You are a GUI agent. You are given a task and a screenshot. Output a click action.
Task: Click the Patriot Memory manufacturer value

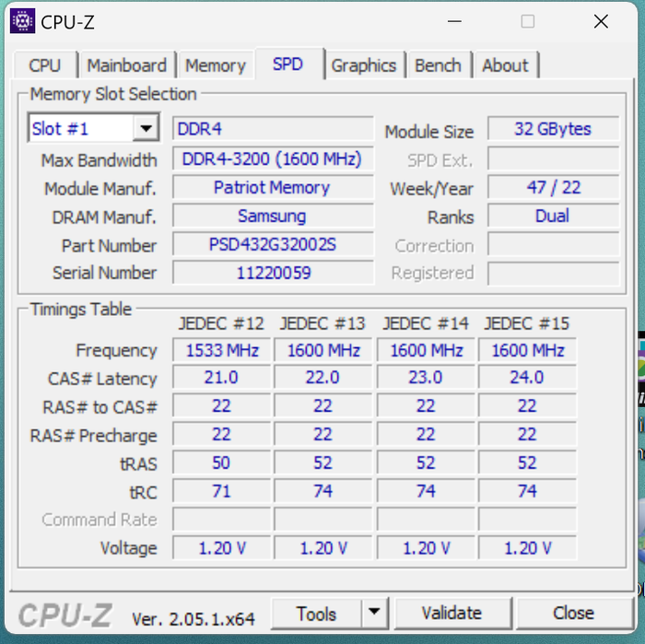coord(273,188)
